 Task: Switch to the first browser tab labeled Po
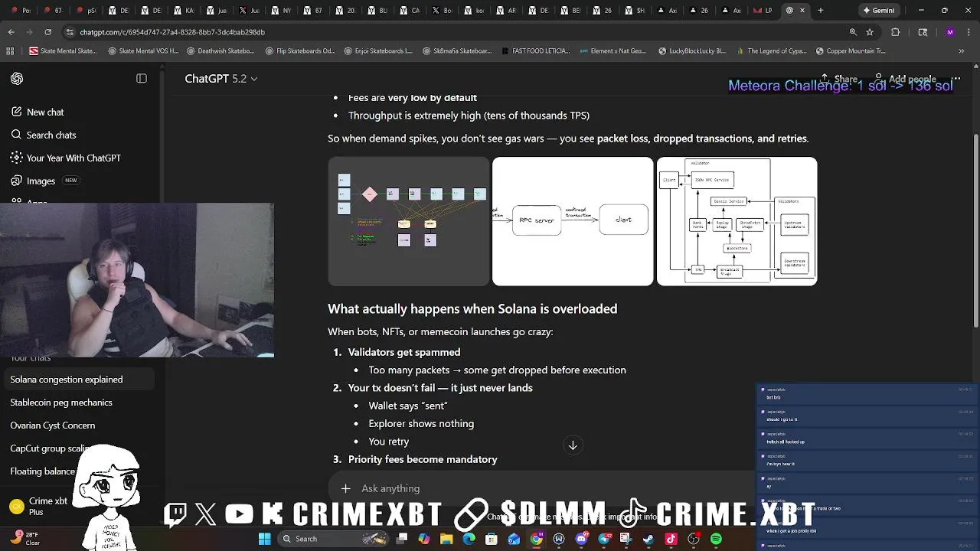[21, 11]
